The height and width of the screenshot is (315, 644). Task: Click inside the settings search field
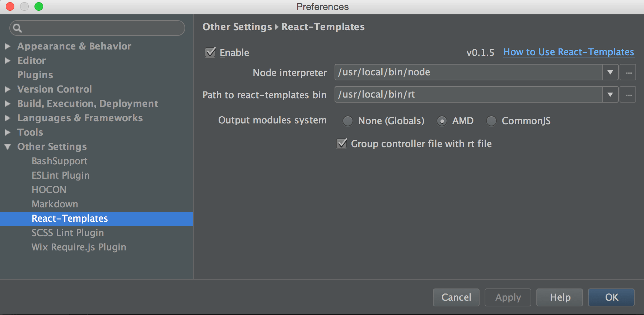pos(97,28)
